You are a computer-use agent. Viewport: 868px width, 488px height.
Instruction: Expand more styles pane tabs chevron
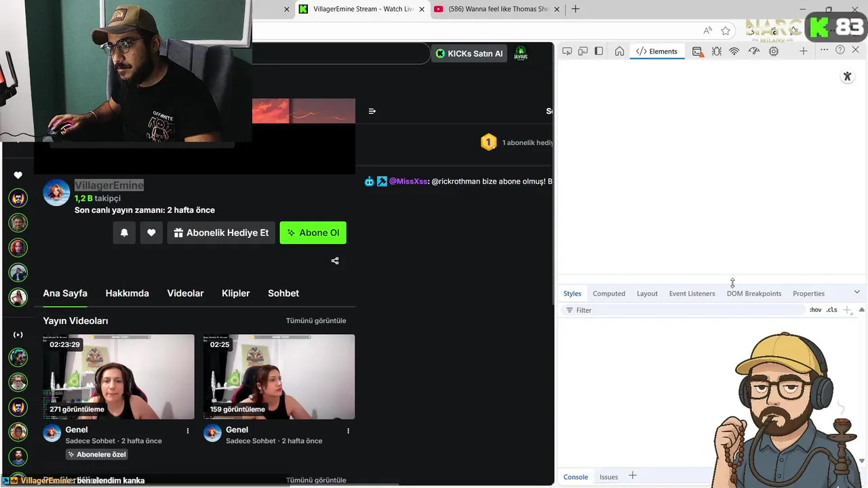tap(857, 292)
